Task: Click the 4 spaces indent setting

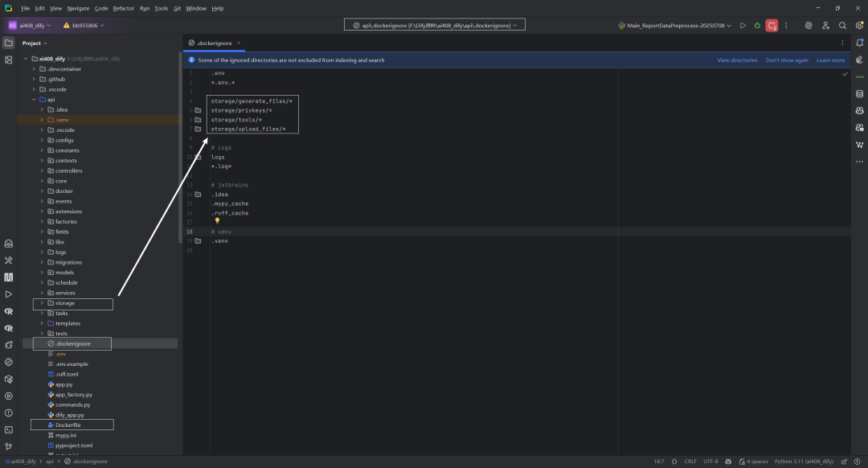Action: tap(753, 462)
